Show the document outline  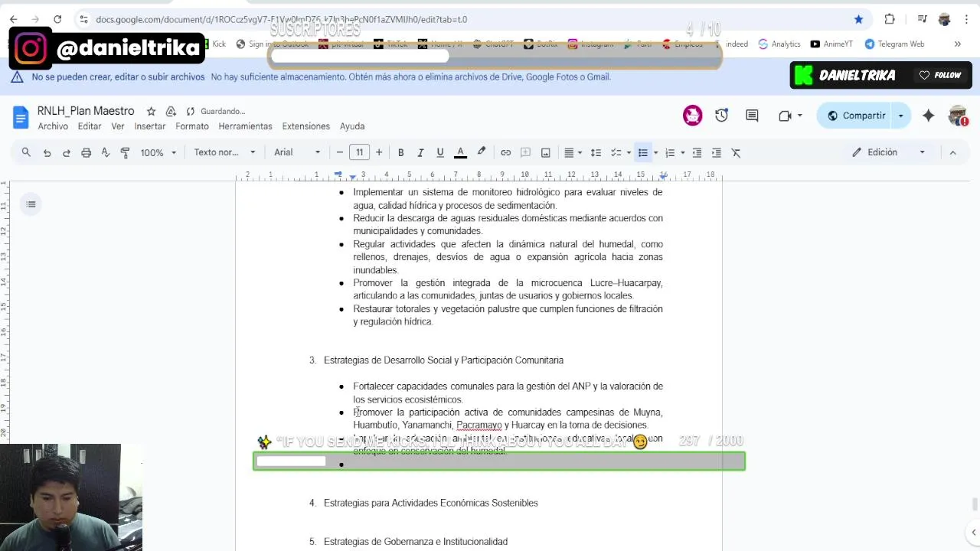pos(31,204)
